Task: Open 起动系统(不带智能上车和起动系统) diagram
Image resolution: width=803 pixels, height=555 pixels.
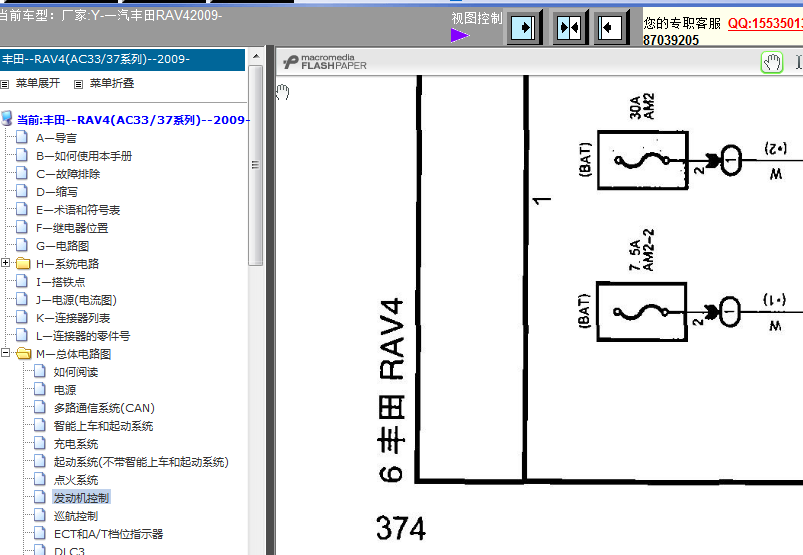Action: coord(141,462)
